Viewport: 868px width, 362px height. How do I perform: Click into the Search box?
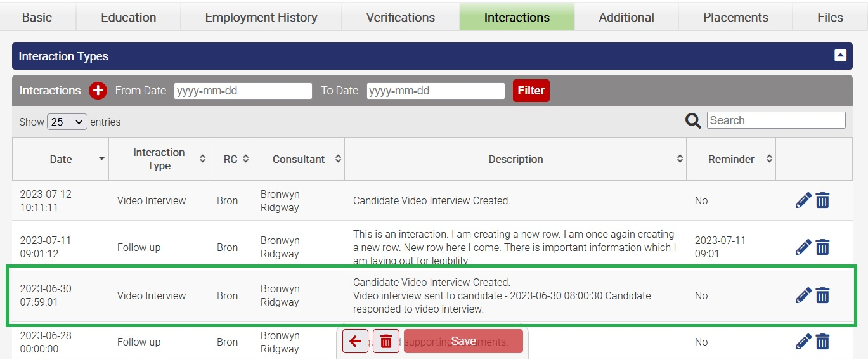(x=776, y=120)
